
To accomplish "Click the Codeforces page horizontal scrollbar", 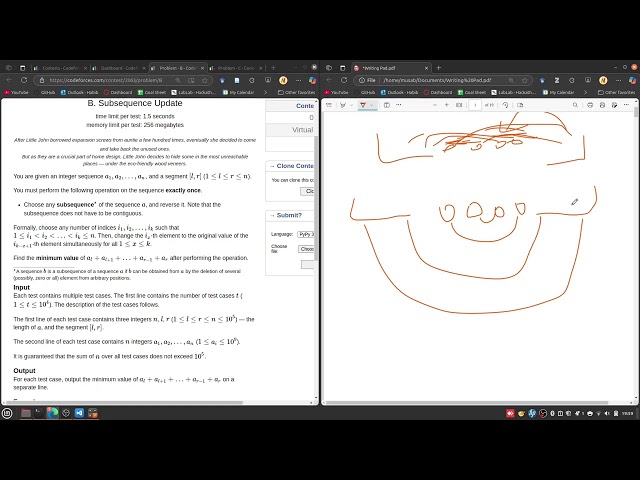I will tap(124, 402).
